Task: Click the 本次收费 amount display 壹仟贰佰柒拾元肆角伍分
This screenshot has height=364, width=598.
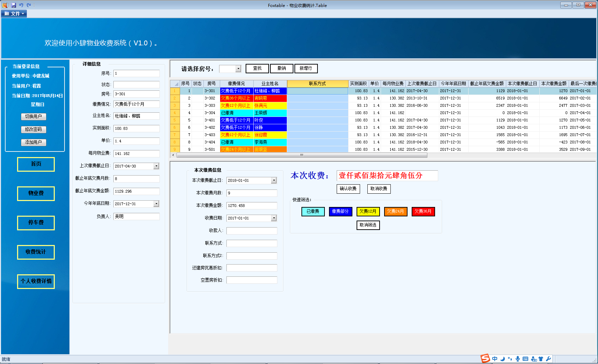Action: [387, 176]
